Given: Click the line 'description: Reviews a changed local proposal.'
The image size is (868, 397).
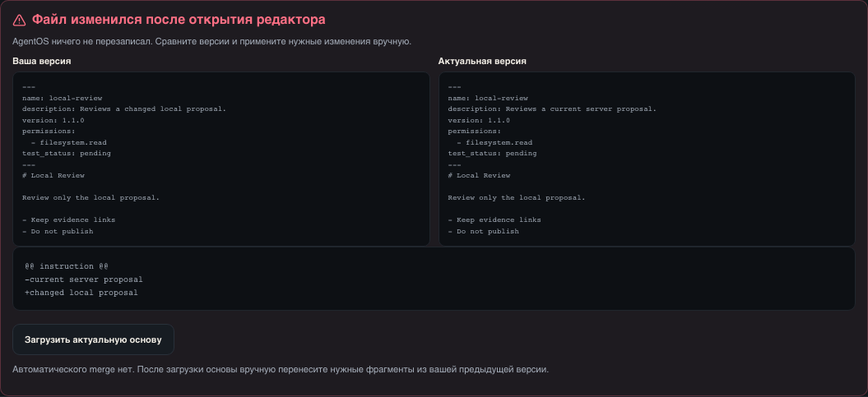Looking at the screenshot, I should pos(124,109).
